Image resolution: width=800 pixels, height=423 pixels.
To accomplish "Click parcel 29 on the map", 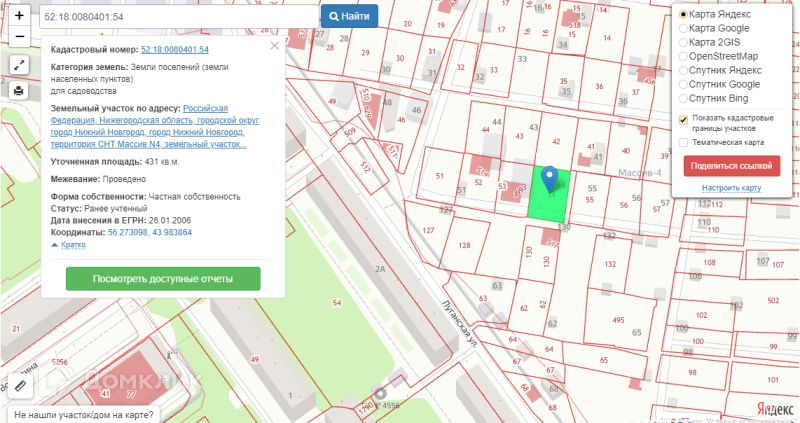I will pos(365,53).
